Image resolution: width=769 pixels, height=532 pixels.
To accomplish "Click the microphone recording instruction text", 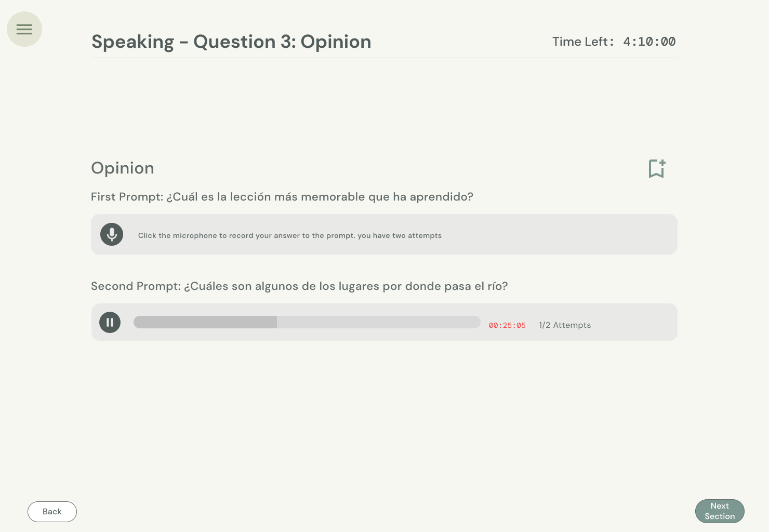I will [290, 235].
